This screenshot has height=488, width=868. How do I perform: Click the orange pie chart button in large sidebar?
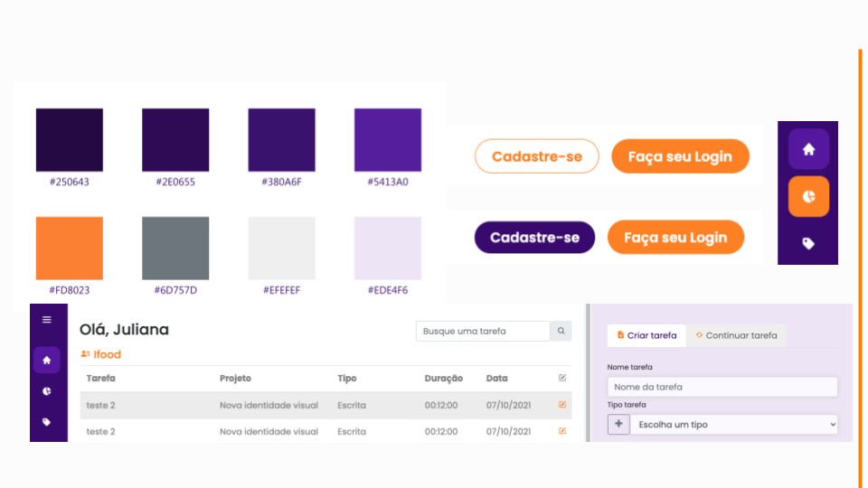808,196
